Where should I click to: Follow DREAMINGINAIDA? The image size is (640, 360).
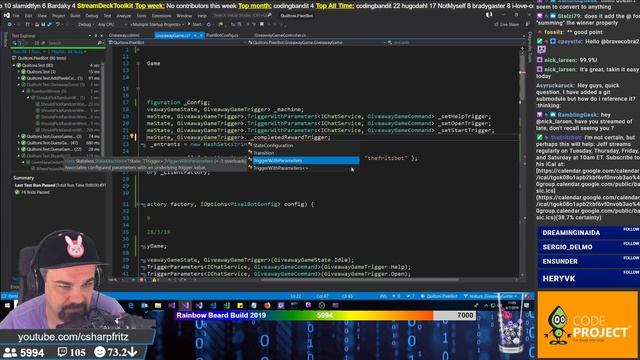[631, 230]
